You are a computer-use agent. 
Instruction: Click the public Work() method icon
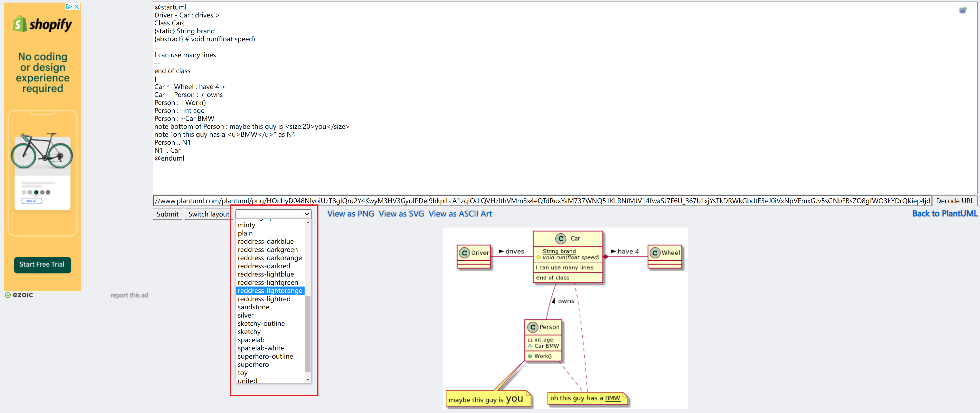click(530, 356)
